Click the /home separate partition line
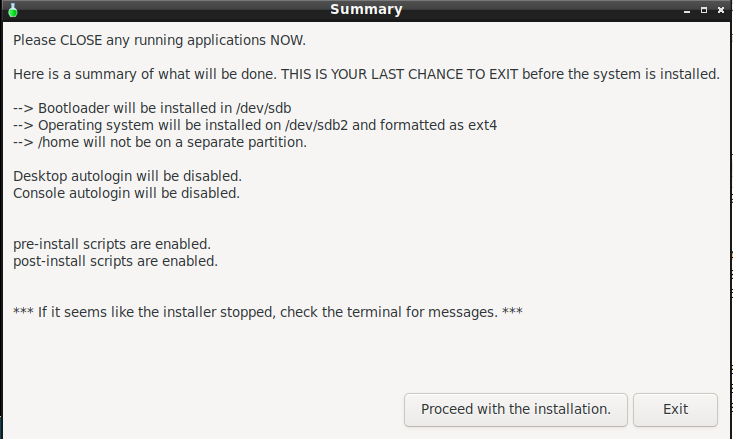 [x=160, y=142]
